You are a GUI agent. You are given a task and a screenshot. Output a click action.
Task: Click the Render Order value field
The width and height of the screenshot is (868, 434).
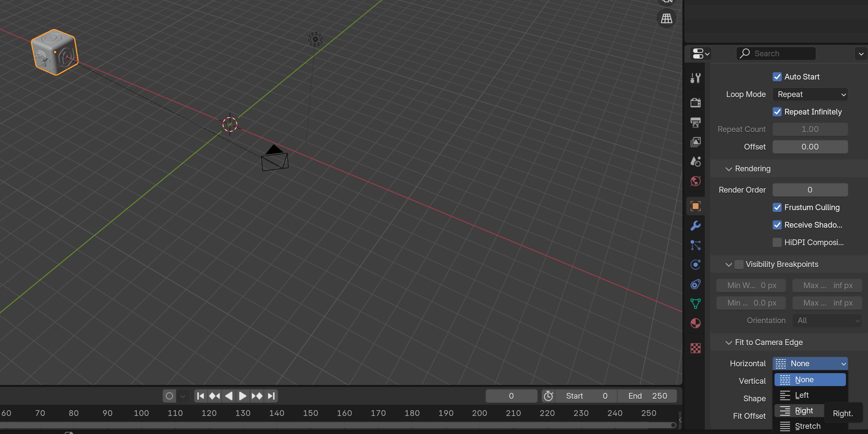pyautogui.click(x=810, y=190)
